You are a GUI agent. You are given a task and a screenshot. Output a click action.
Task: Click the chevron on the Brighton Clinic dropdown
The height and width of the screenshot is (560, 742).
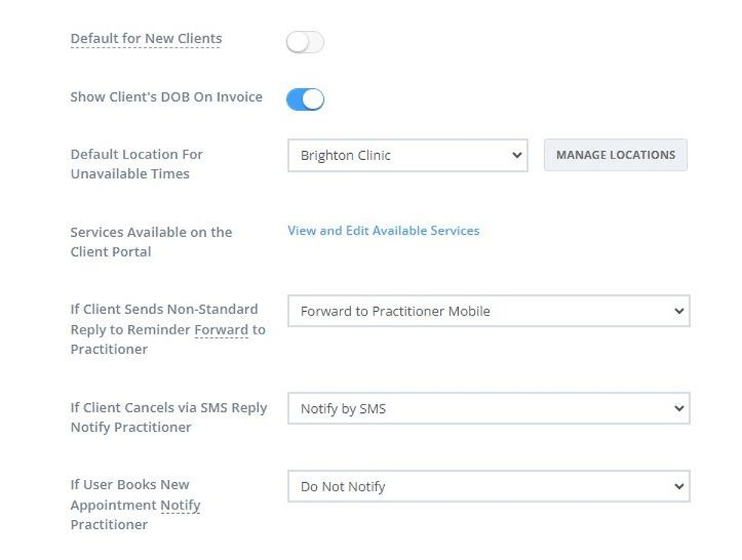tap(516, 155)
